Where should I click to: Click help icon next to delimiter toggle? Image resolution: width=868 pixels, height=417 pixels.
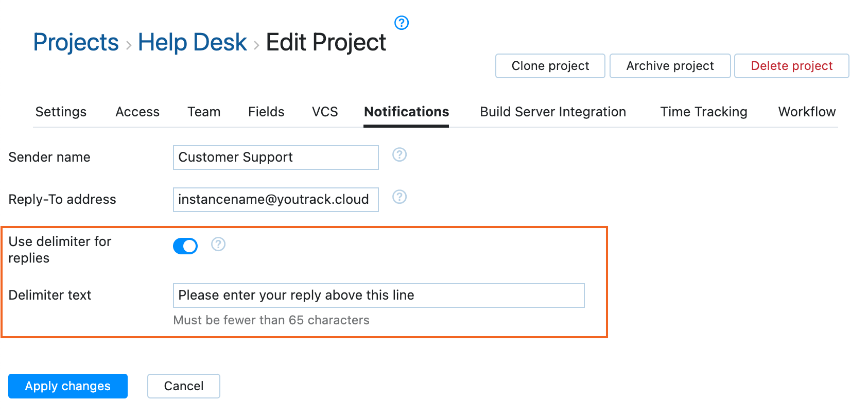[218, 244]
